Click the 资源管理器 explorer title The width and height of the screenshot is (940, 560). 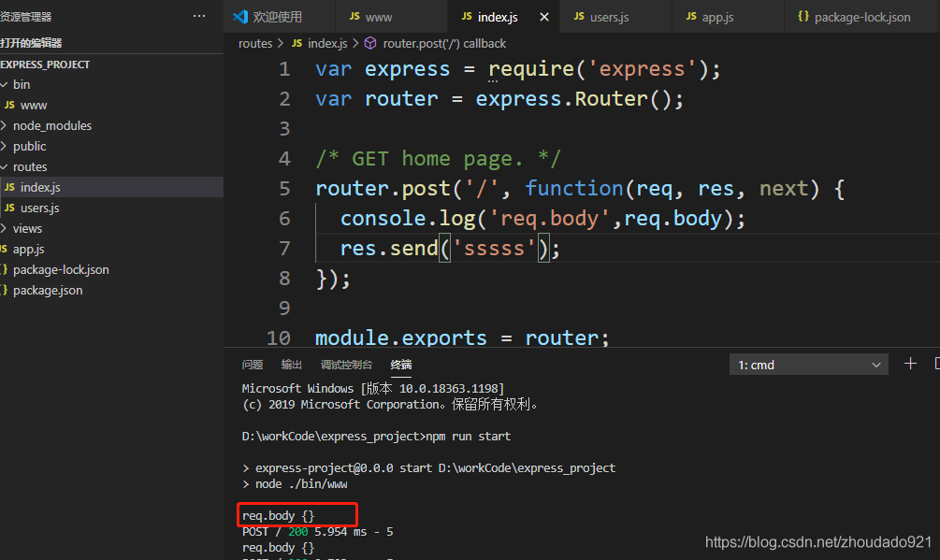pos(26,17)
